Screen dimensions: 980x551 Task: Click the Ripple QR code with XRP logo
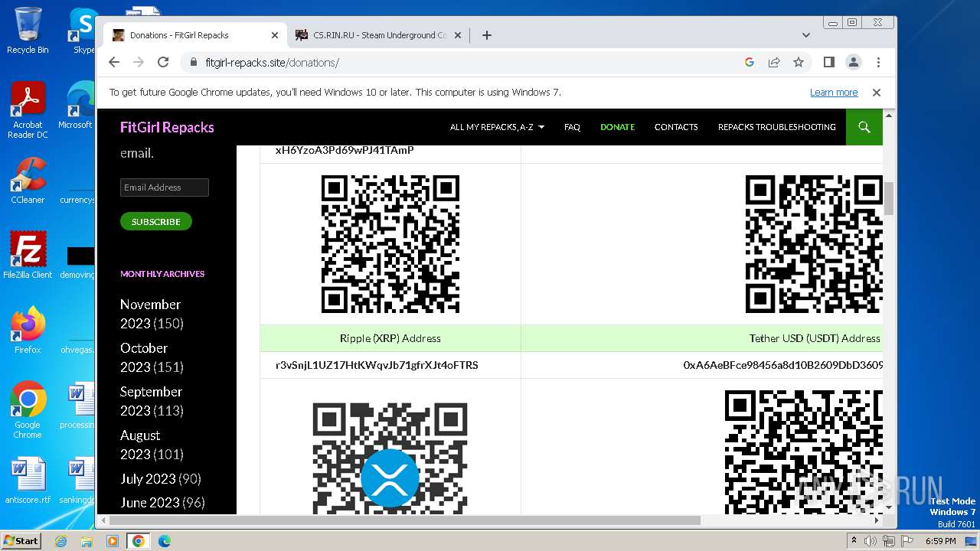click(390, 458)
